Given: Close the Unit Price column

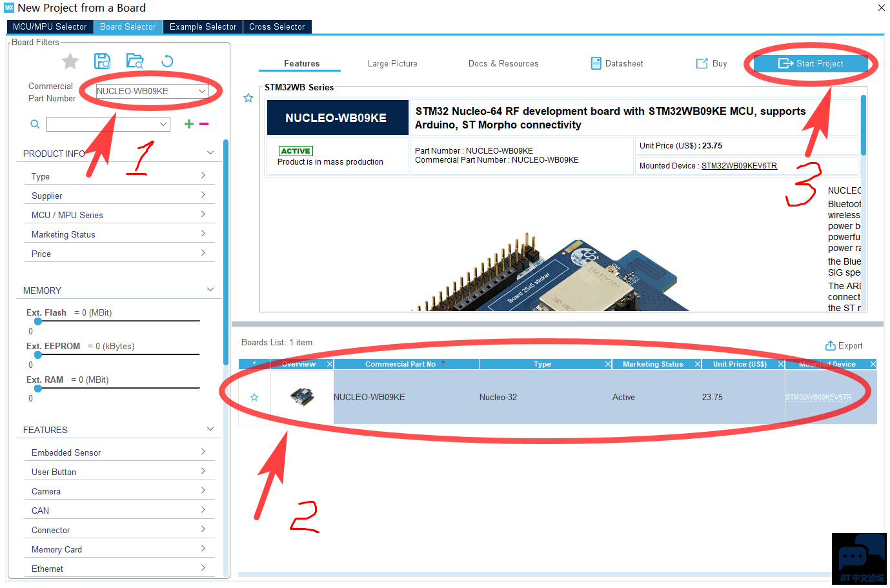Looking at the screenshot, I should tap(781, 365).
